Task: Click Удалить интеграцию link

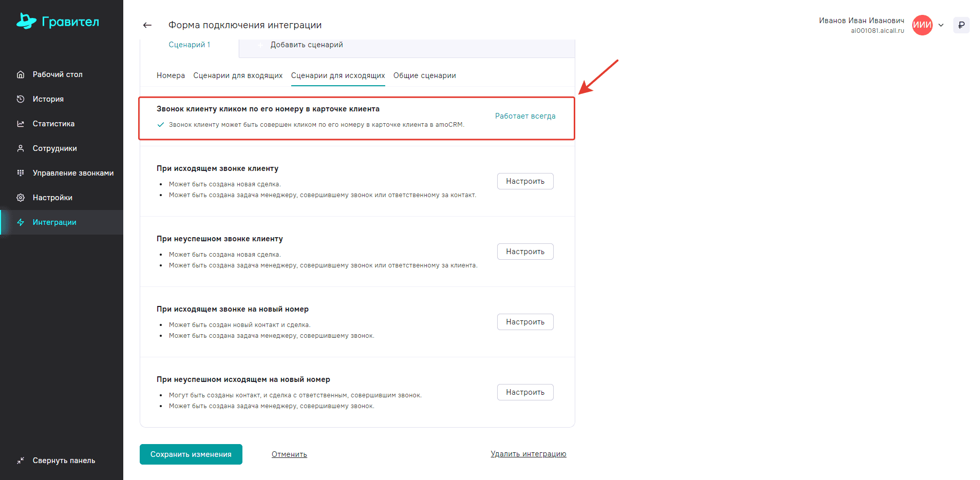Action: (528, 454)
